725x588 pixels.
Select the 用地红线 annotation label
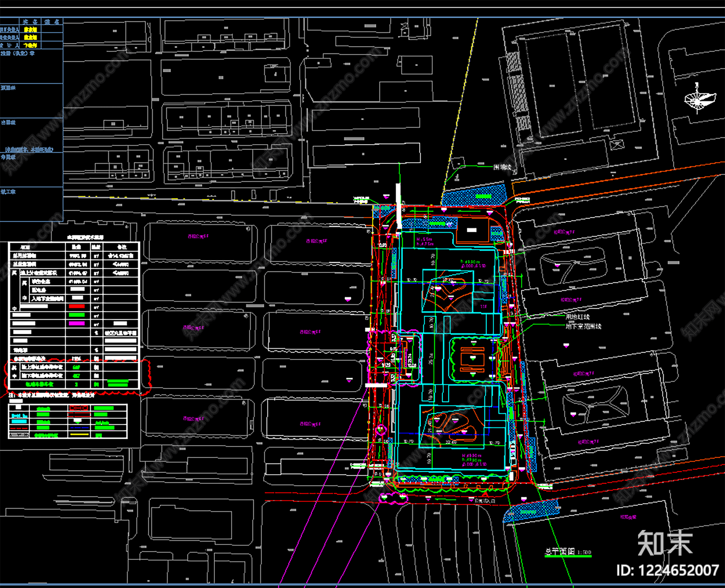pyautogui.click(x=578, y=317)
